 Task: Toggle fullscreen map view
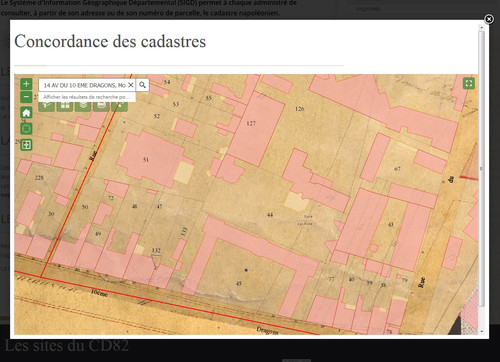[x=469, y=83]
